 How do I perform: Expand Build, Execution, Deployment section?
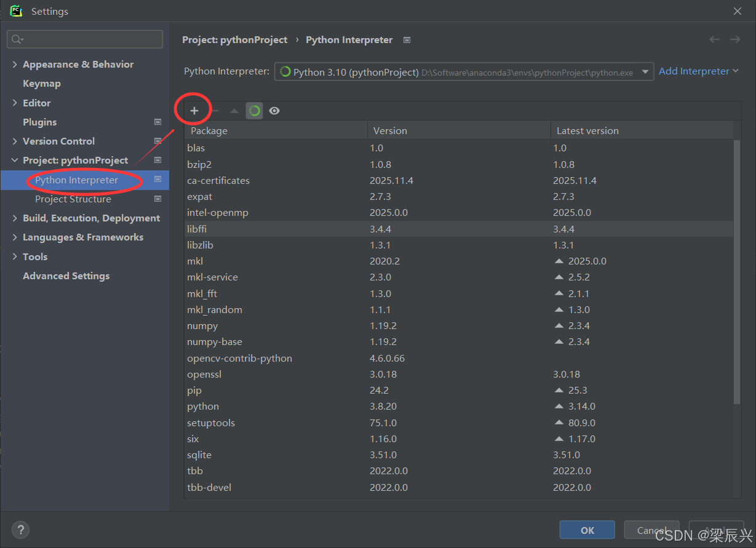15,218
